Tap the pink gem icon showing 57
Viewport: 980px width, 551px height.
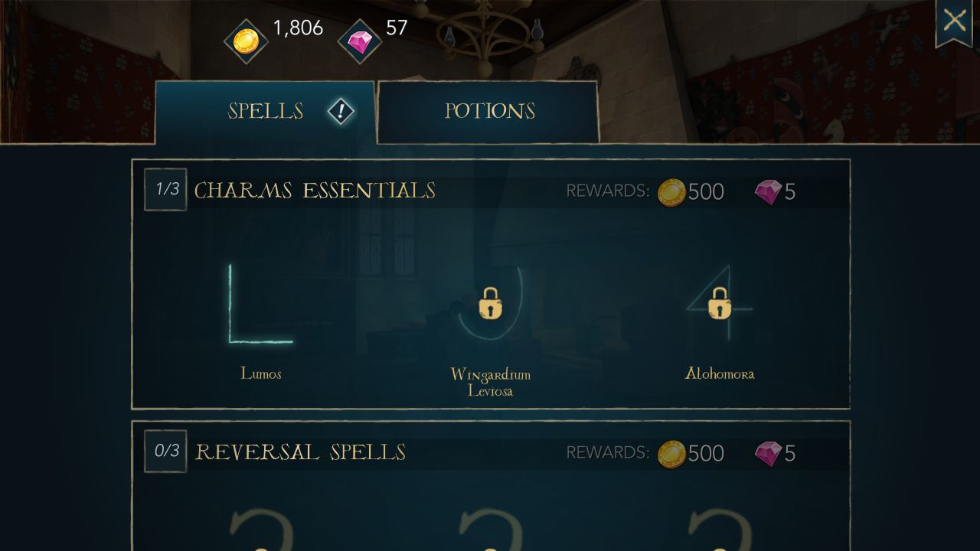tap(359, 41)
